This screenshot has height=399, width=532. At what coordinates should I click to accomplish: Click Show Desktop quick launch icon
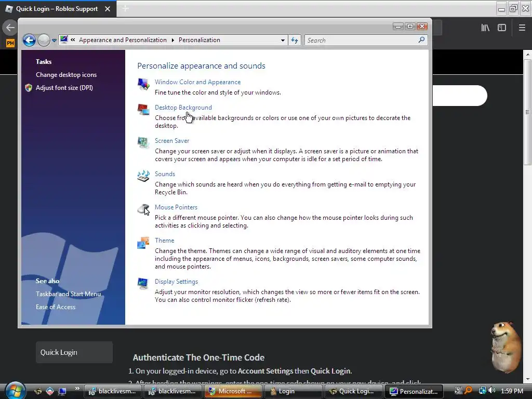(62, 392)
